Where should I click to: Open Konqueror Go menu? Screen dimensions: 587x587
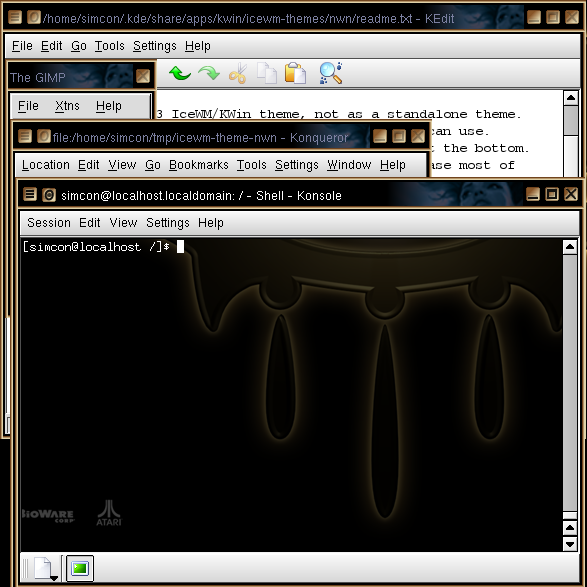tap(153, 165)
